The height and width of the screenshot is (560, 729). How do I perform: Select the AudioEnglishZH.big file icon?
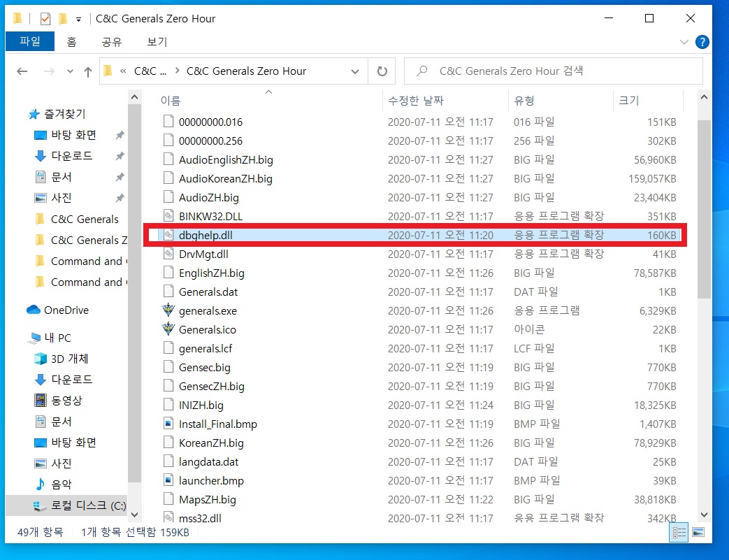168,159
